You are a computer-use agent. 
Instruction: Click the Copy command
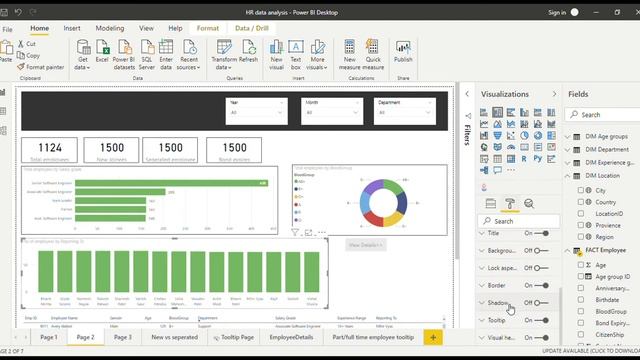[29, 56]
